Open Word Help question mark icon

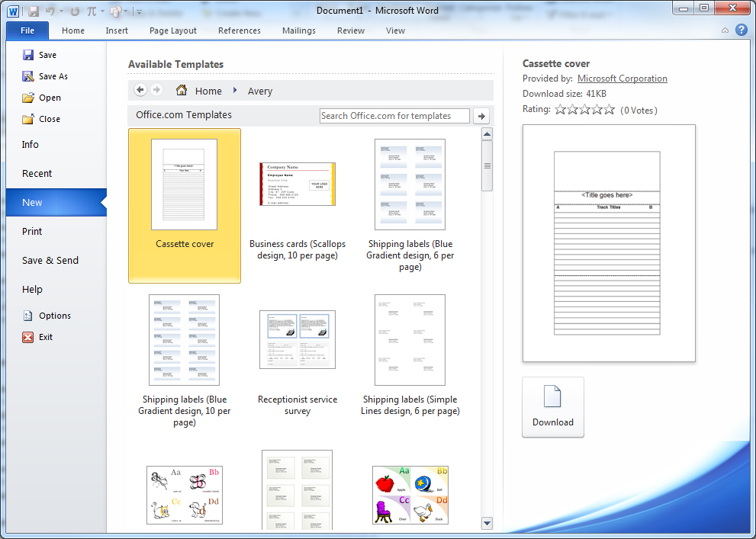742,30
